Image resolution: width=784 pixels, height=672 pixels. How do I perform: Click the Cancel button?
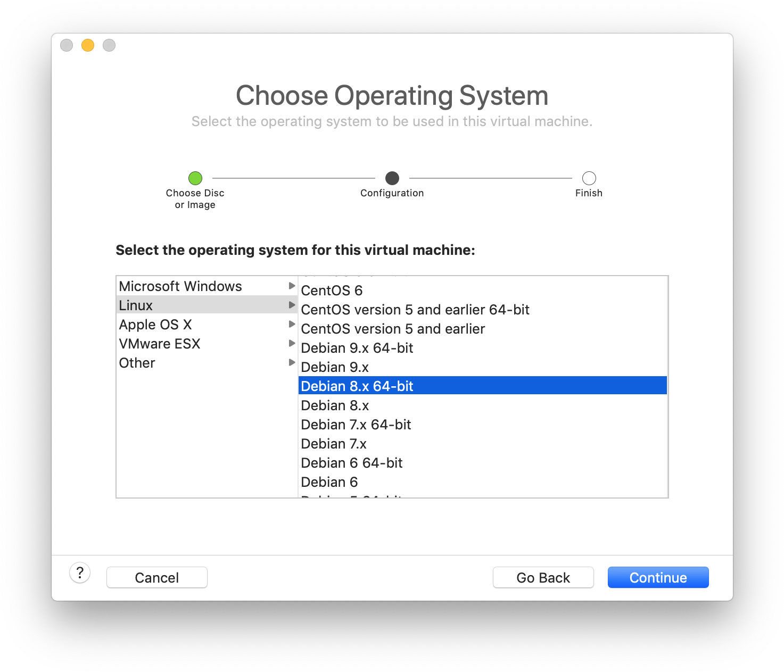pyautogui.click(x=157, y=577)
